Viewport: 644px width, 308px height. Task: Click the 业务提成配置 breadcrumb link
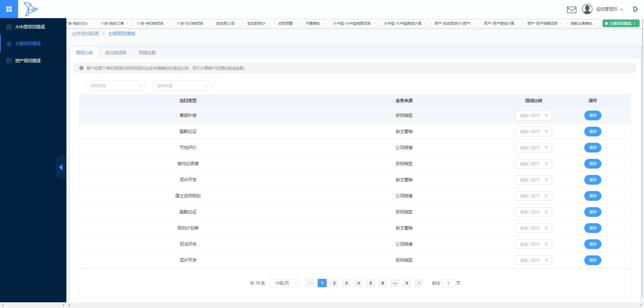click(85, 34)
